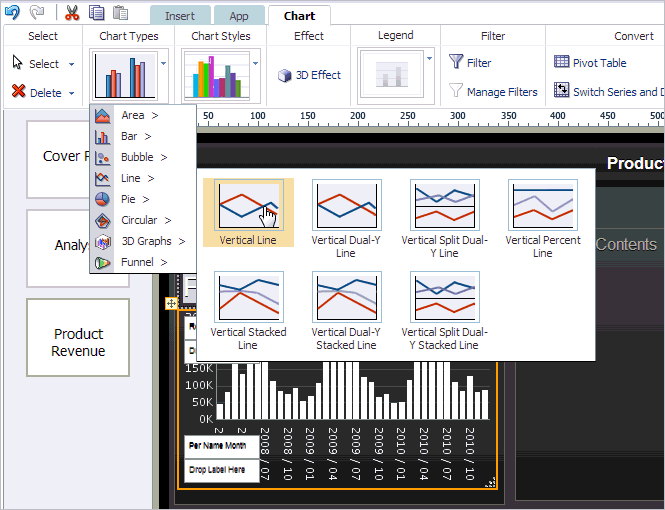Open the Bubble submenu
The height and width of the screenshot is (510, 665).
(x=144, y=157)
